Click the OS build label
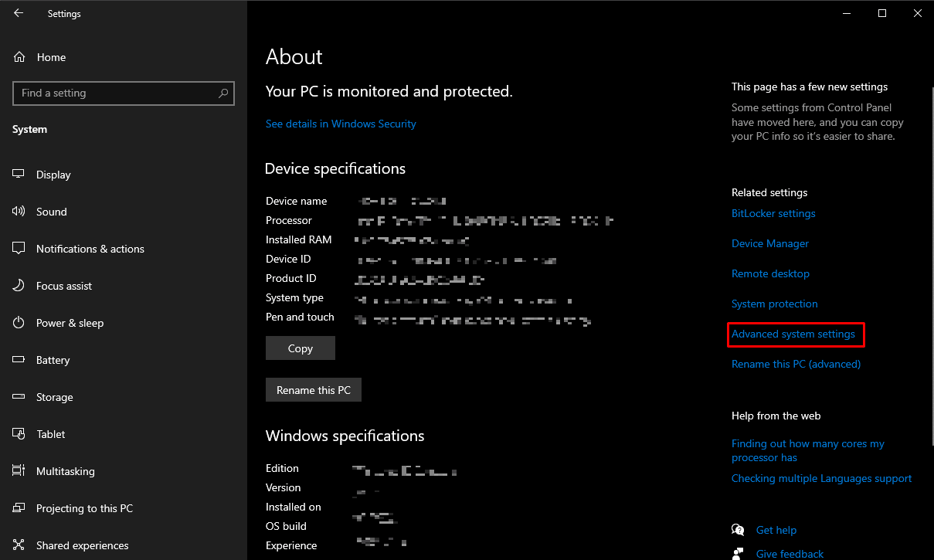Viewport: 934px width, 560px height. point(286,526)
